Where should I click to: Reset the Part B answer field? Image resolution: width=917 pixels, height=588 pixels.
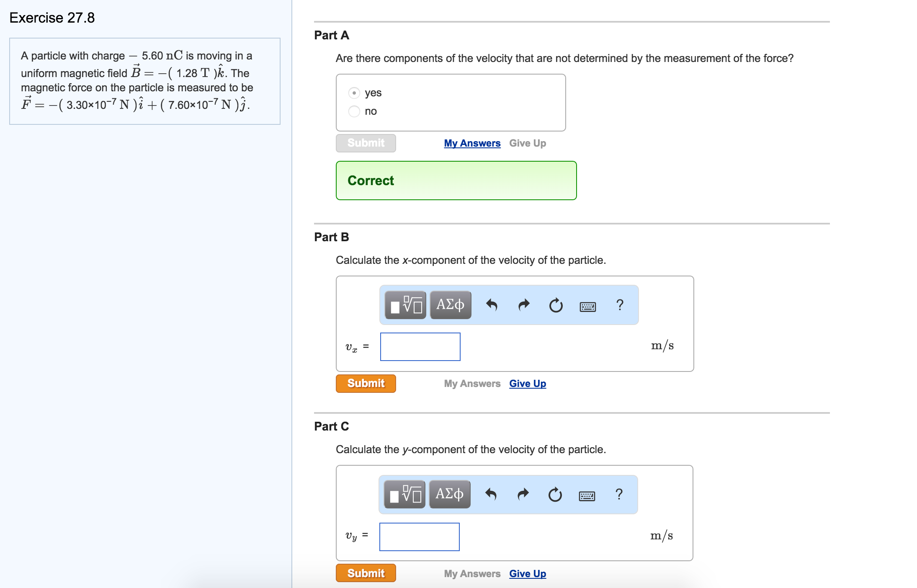coord(556,305)
